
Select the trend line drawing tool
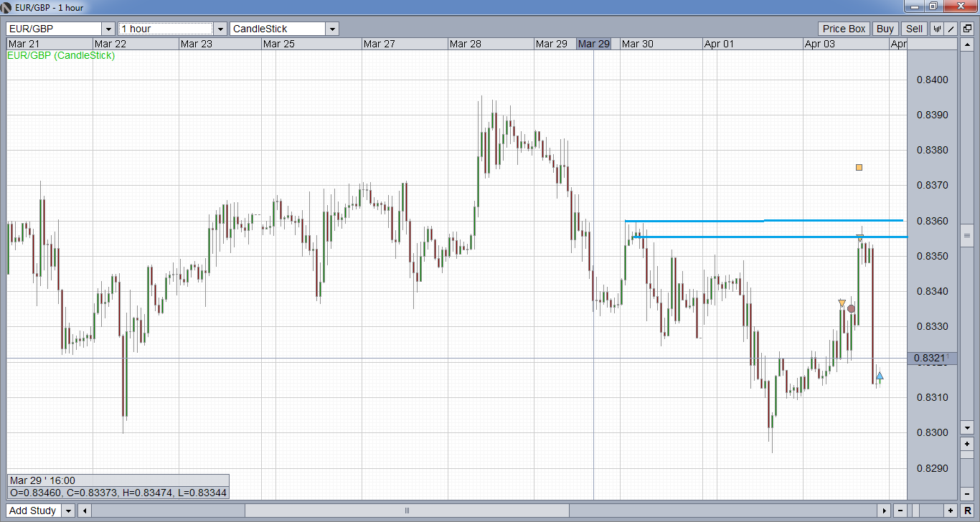tap(951, 29)
